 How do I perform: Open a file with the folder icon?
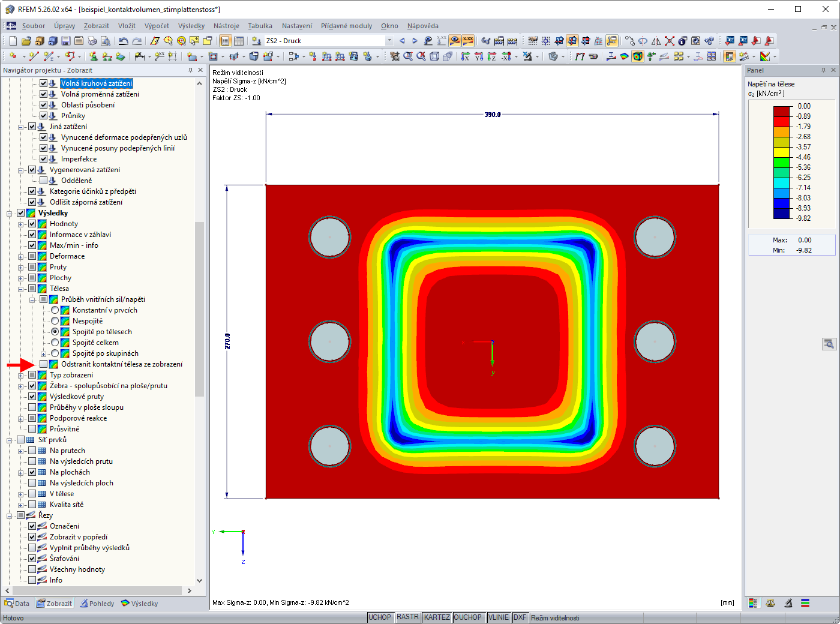pyautogui.click(x=26, y=41)
